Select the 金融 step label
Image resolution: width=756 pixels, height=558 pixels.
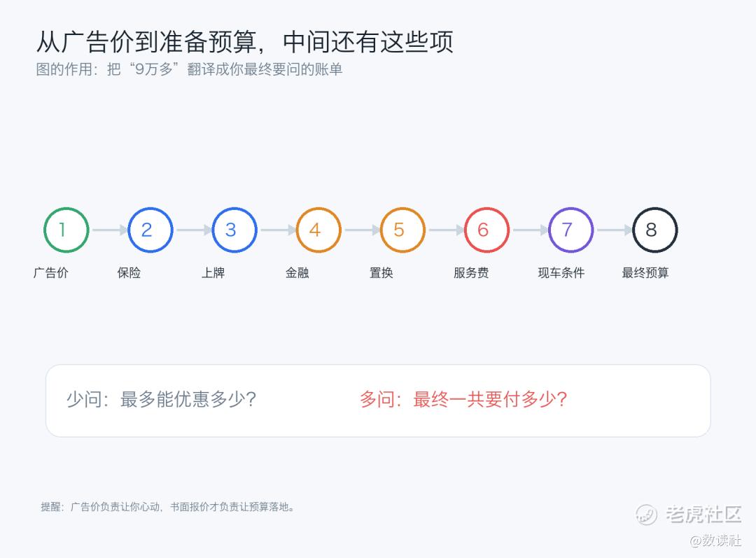point(297,273)
